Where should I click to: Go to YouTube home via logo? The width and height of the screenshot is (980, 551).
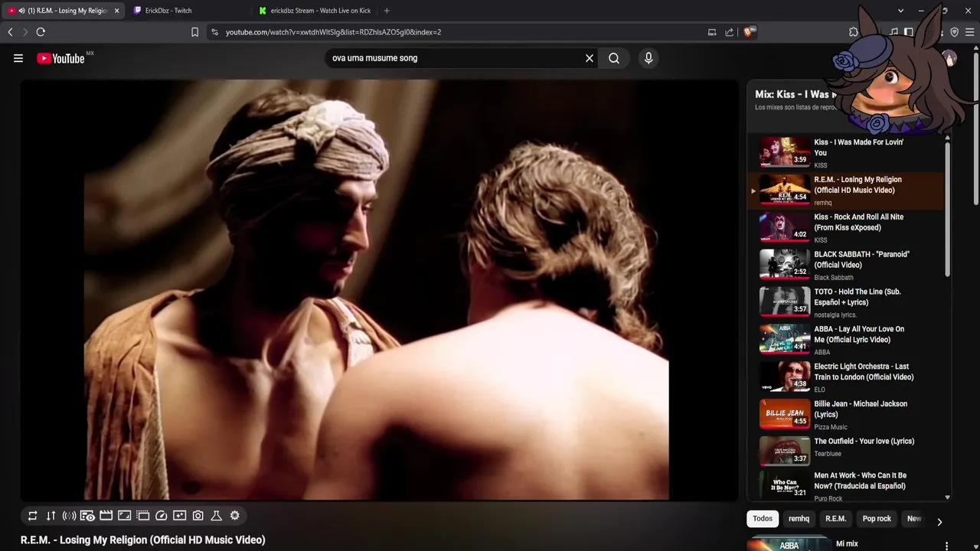click(60, 58)
